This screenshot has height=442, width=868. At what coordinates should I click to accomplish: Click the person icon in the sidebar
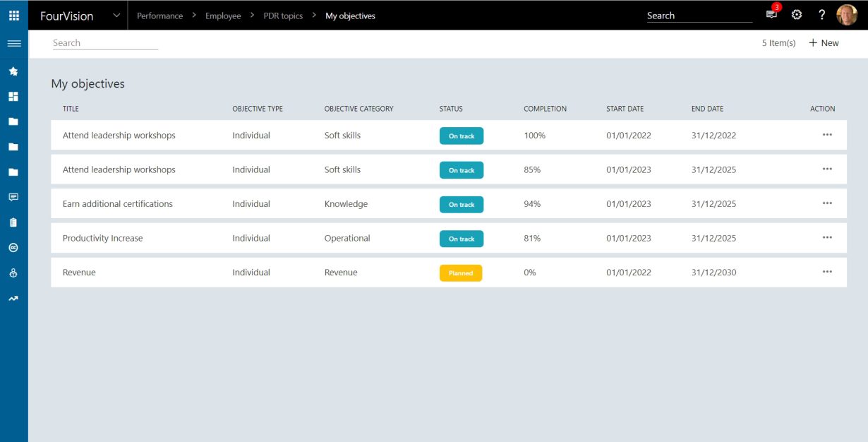13,273
